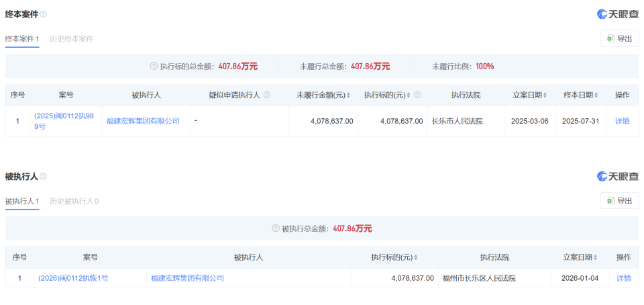
Task: Select the 被执行人 1 tab
Action: (x=22, y=202)
